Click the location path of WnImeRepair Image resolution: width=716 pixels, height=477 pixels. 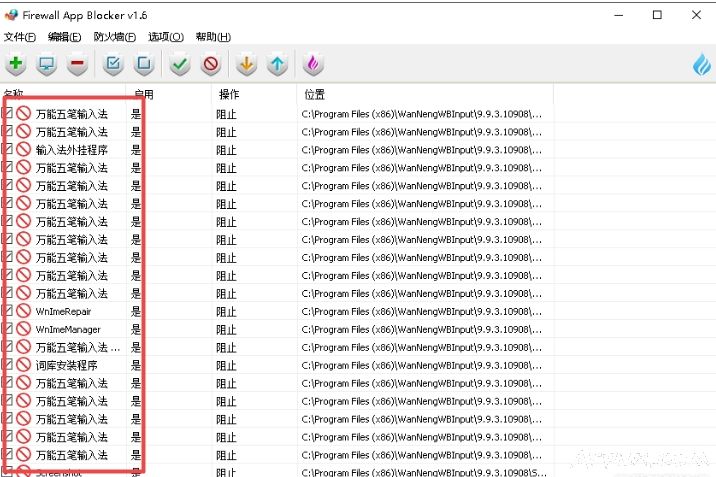point(421,312)
